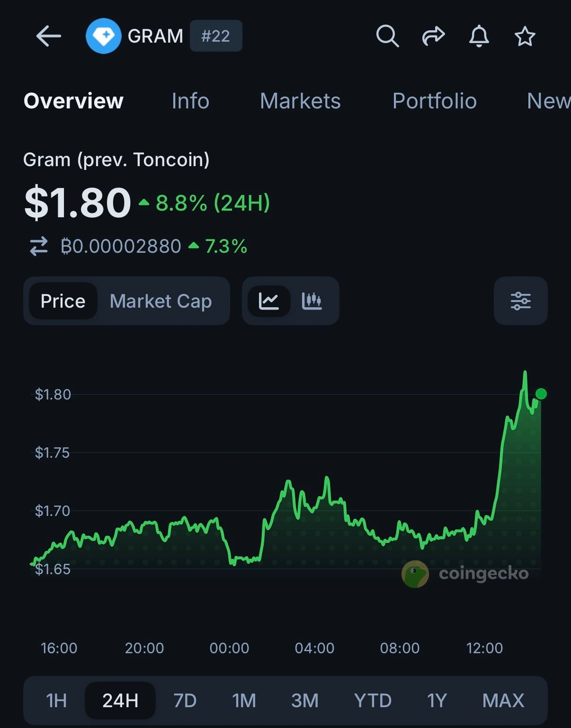
Task: Tap the #22 rank badge
Action: coord(216,36)
